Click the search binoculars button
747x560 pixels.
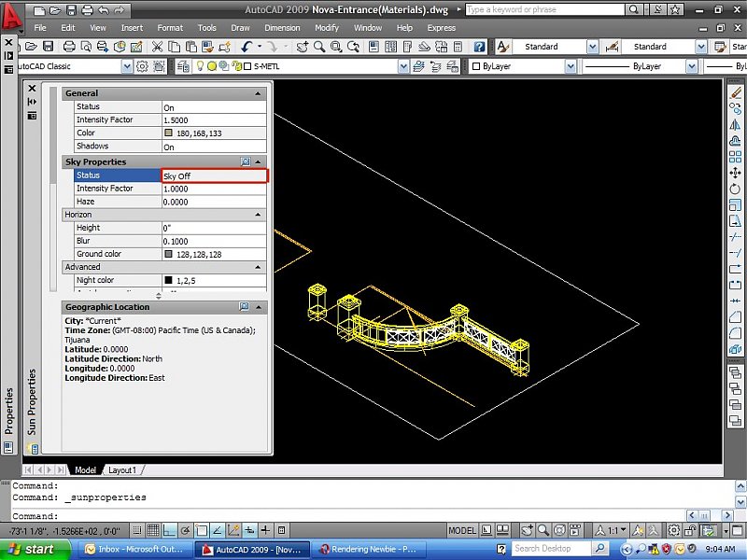point(633,9)
